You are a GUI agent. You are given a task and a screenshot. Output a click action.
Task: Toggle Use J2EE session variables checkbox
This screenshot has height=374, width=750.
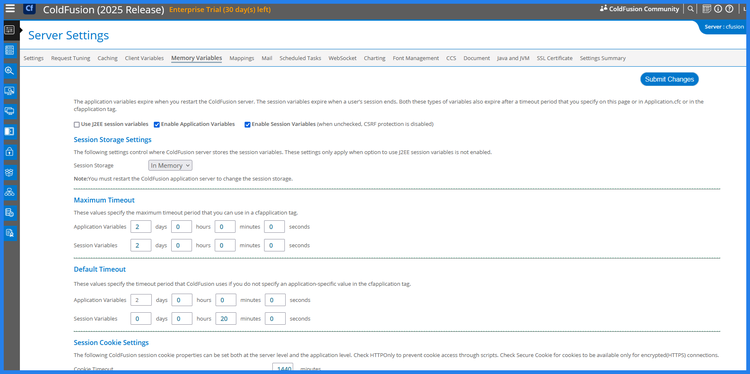coord(77,124)
